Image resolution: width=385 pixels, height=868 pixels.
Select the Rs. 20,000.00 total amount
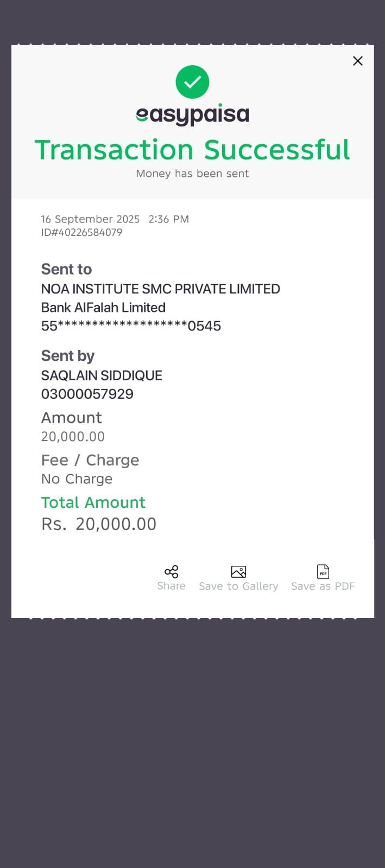[x=99, y=524]
